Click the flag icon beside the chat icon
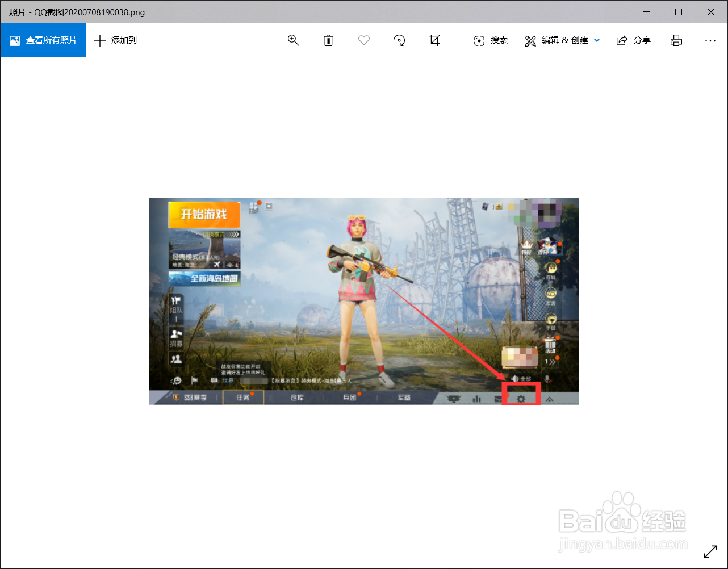The height and width of the screenshot is (569, 728). [194, 380]
